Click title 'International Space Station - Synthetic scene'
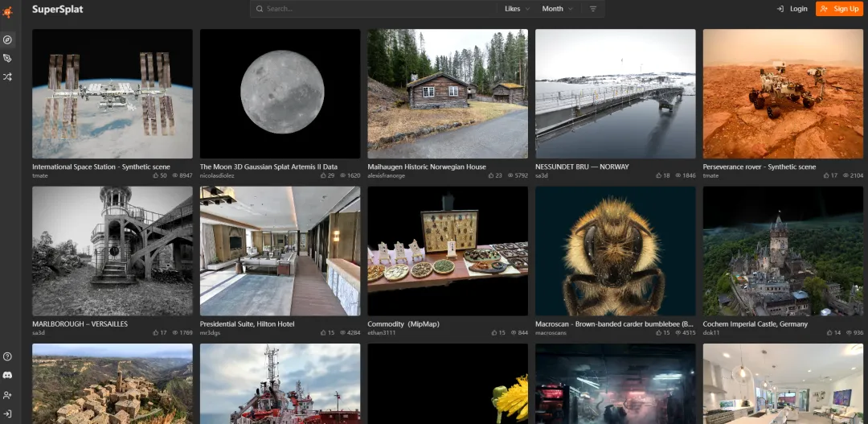The width and height of the screenshot is (868, 424). point(101,167)
